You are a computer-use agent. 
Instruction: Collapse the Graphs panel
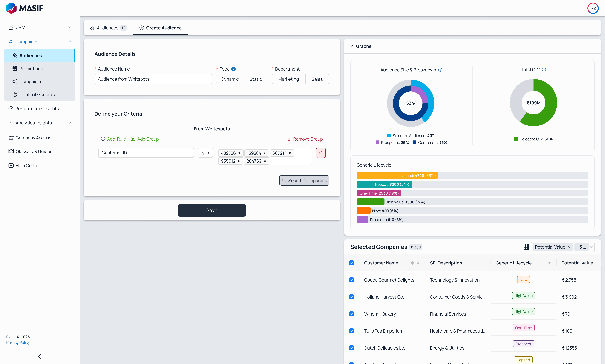tap(351, 46)
